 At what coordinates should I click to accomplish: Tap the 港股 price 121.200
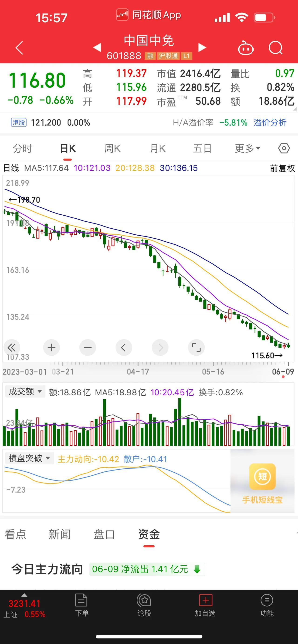pyautogui.click(x=46, y=123)
